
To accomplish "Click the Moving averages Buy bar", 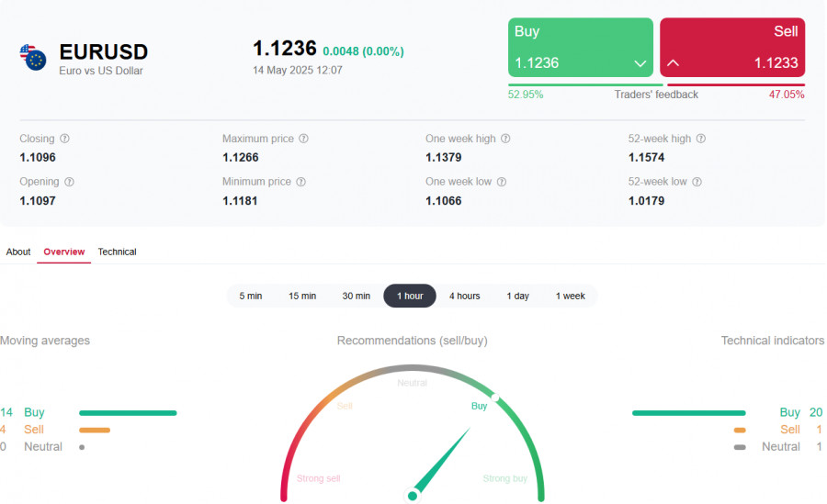I will [128, 413].
